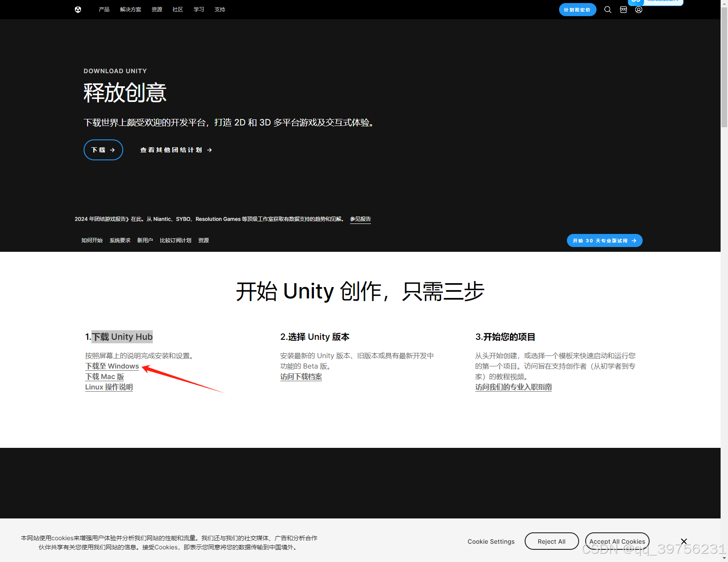Viewport: 728px width, 562px height.
Task: Open the 产品 menu
Action: pyautogui.click(x=104, y=10)
